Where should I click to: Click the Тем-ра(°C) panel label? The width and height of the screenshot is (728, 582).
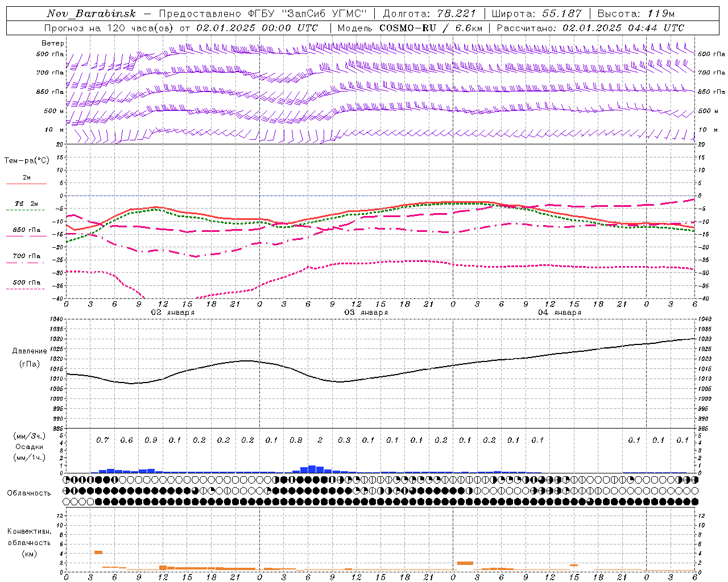click(x=27, y=160)
